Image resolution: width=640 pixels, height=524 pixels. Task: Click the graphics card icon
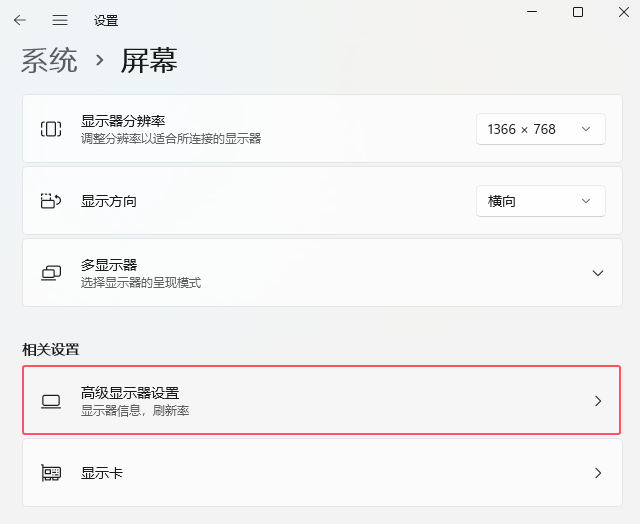coord(51,473)
